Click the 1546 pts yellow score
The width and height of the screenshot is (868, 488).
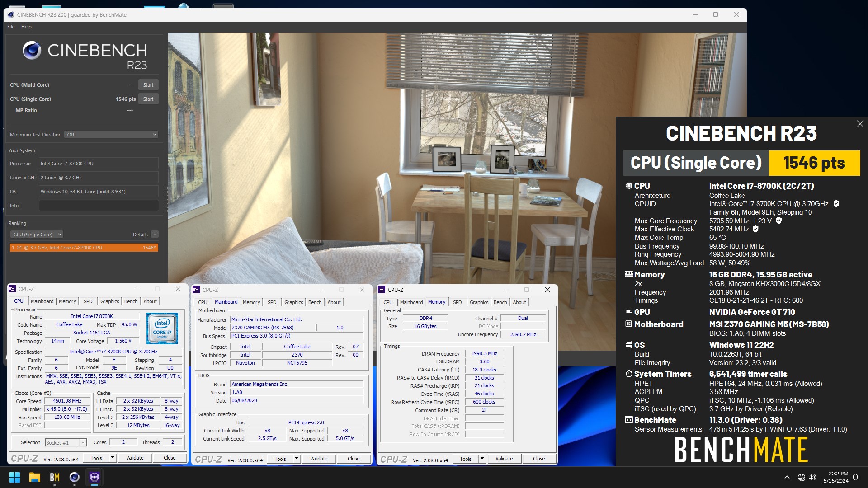pyautogui.click(x=814, y=163)
